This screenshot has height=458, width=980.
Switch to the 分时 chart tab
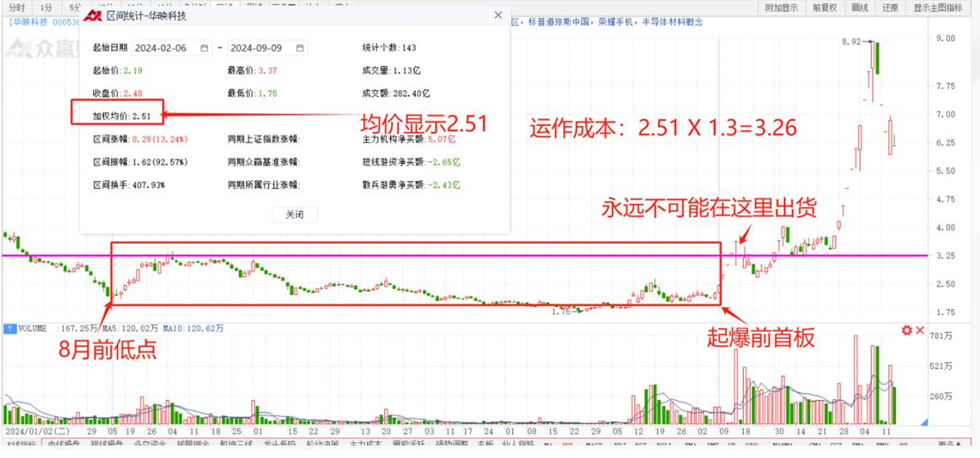coord(17,8)
